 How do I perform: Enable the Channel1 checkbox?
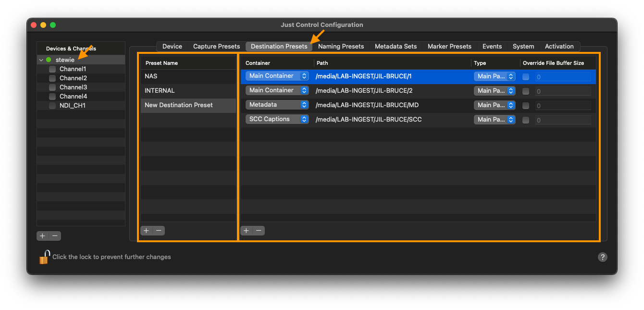[x=52, y=69]
